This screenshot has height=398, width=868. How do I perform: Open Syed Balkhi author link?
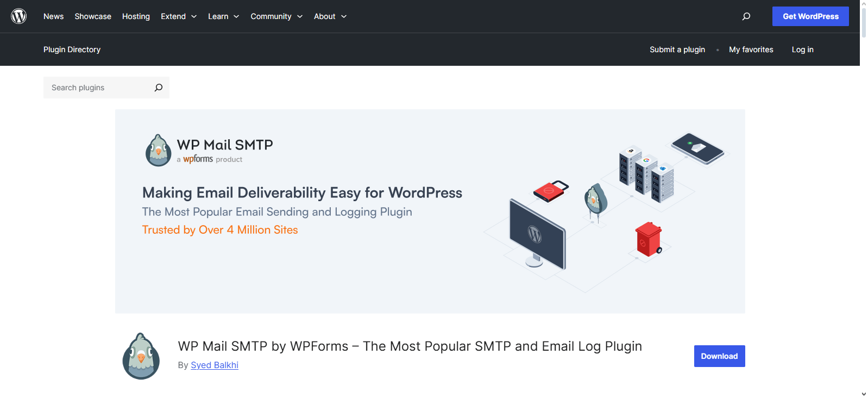[x=215, y=365]
